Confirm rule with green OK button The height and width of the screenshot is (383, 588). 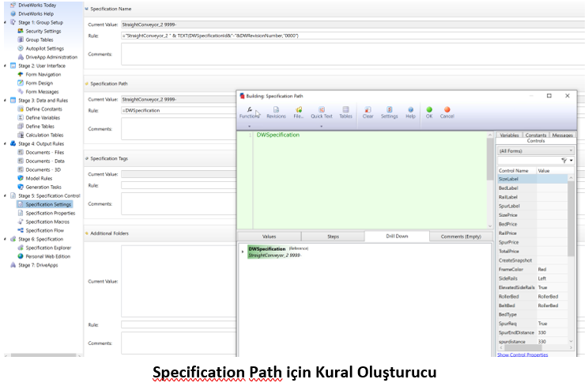[429, 112]
